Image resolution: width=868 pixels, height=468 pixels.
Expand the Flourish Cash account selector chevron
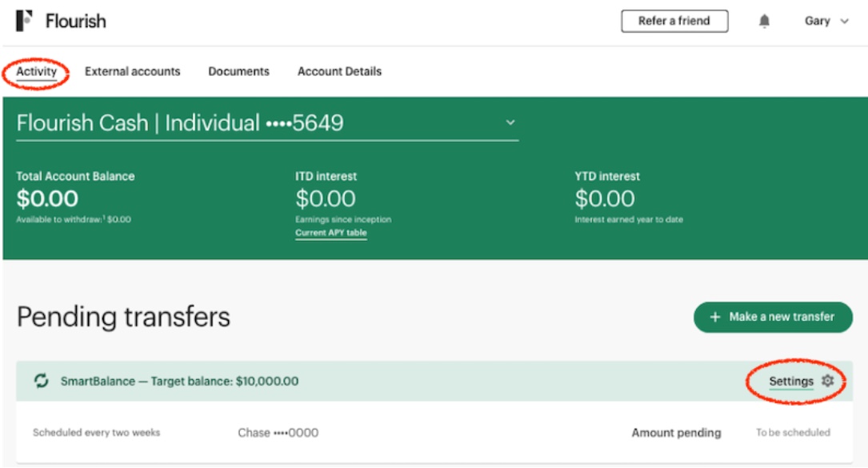(x=510, y=122)
